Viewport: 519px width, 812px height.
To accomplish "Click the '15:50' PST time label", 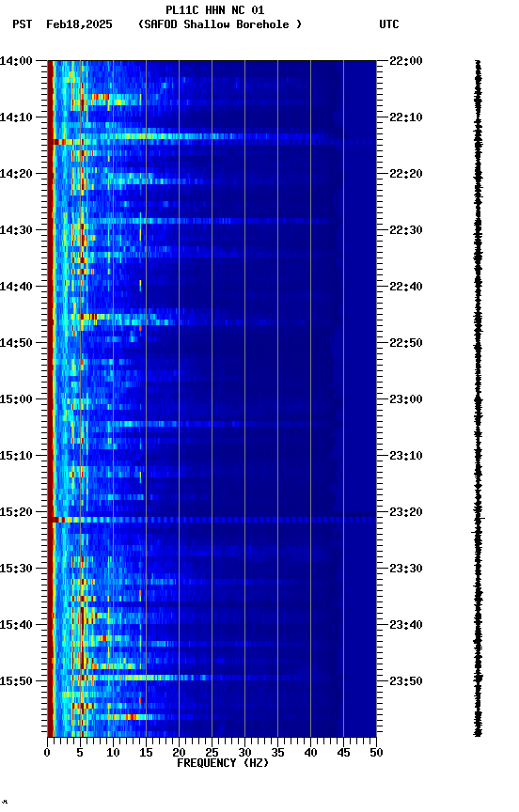I will point(16,681).
